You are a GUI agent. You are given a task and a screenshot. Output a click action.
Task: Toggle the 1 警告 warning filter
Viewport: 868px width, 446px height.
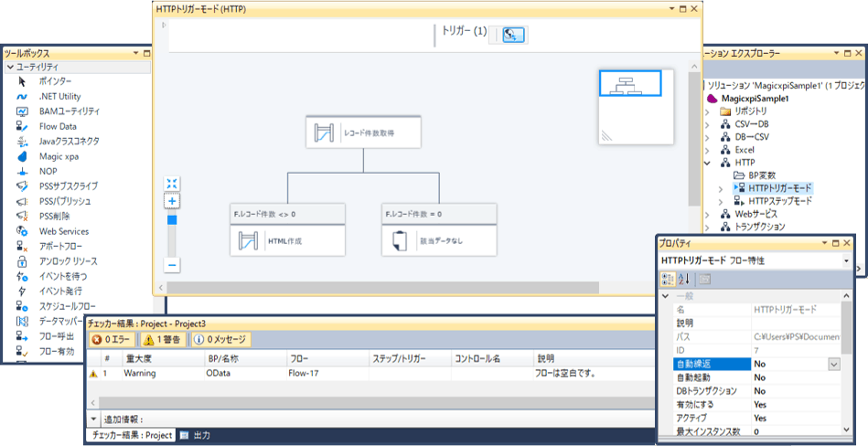162,339
